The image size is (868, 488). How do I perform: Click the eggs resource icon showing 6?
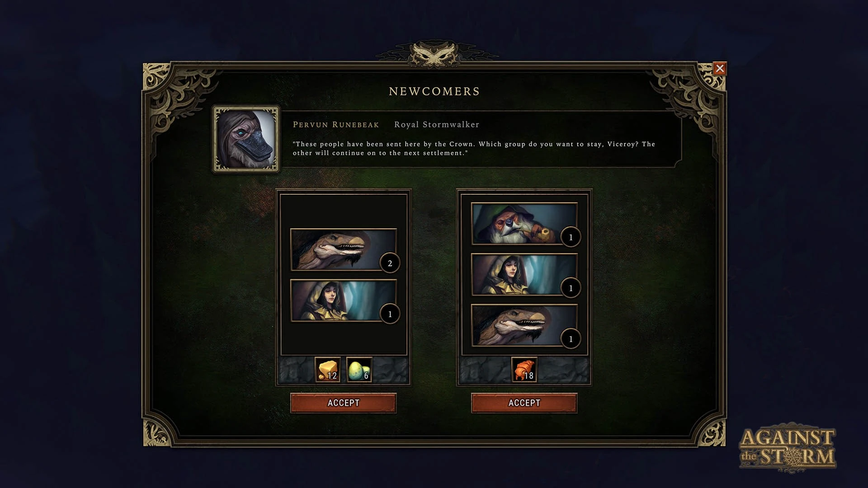[359, 370]
